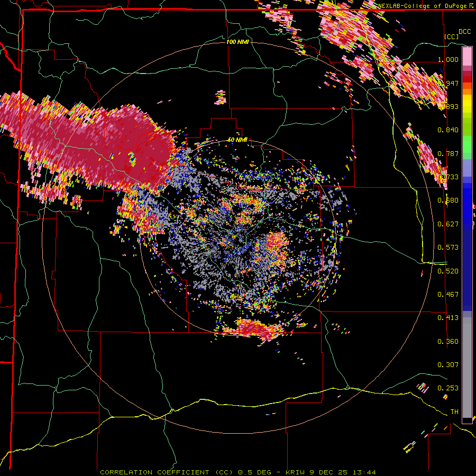
Task: Click the 0.520 legend value
Action: tap(448, 271)
